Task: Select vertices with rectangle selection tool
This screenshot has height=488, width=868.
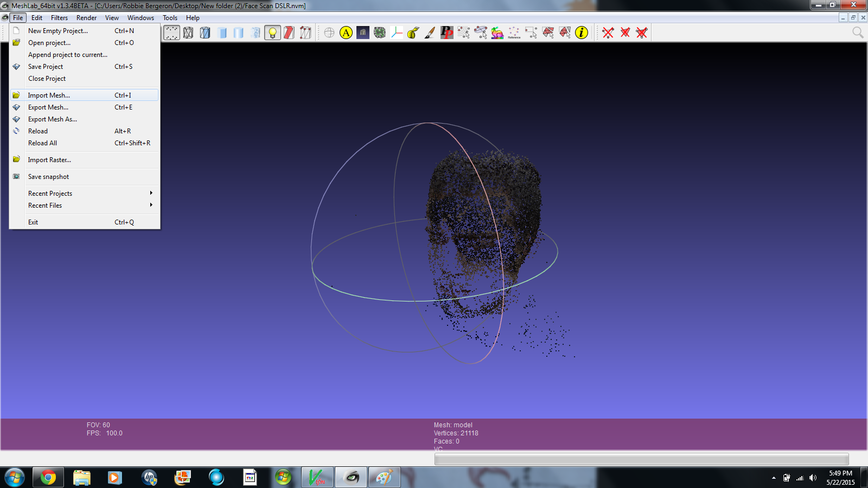Action: (x=531, y=33)
